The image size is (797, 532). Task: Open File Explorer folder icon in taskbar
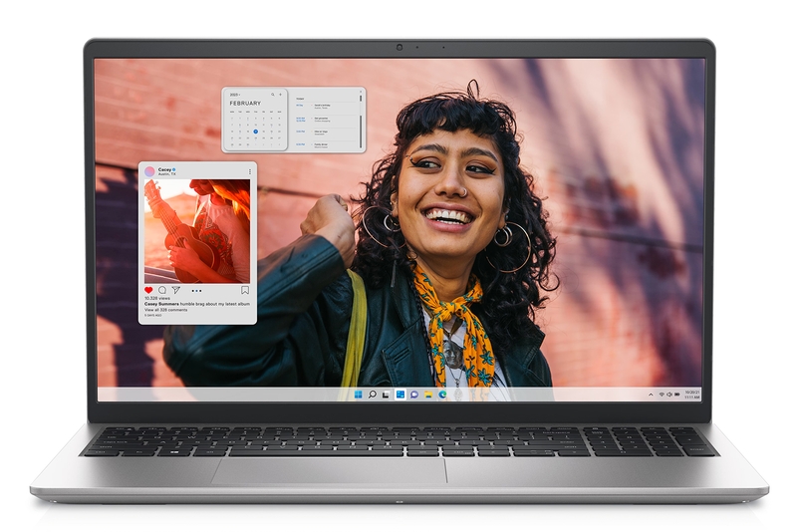[427, 395]
